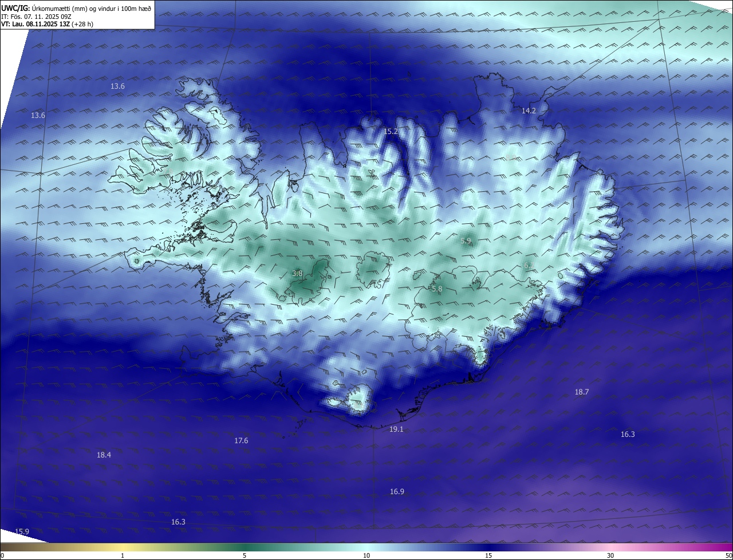The image size is (733, 560).
Task: Click the 17.6 value label on the map
Action: (241, 440)
